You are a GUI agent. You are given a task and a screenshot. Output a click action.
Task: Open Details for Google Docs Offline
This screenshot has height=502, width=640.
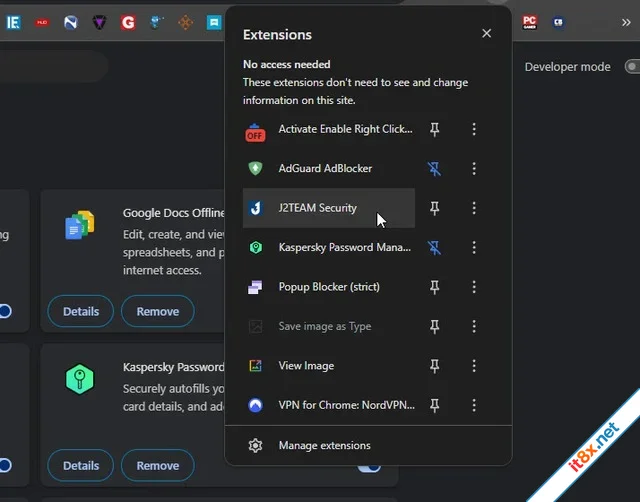81,311
